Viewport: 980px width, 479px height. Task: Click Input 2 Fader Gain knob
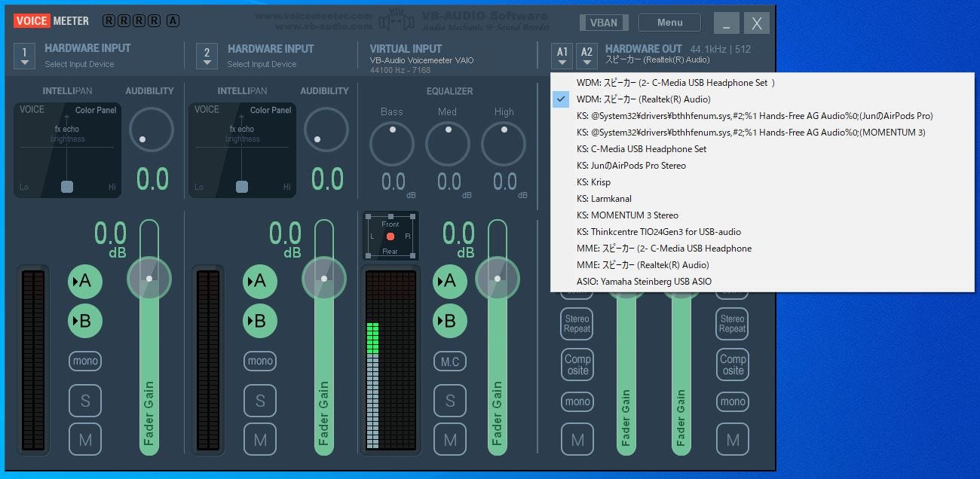(324, 278)
